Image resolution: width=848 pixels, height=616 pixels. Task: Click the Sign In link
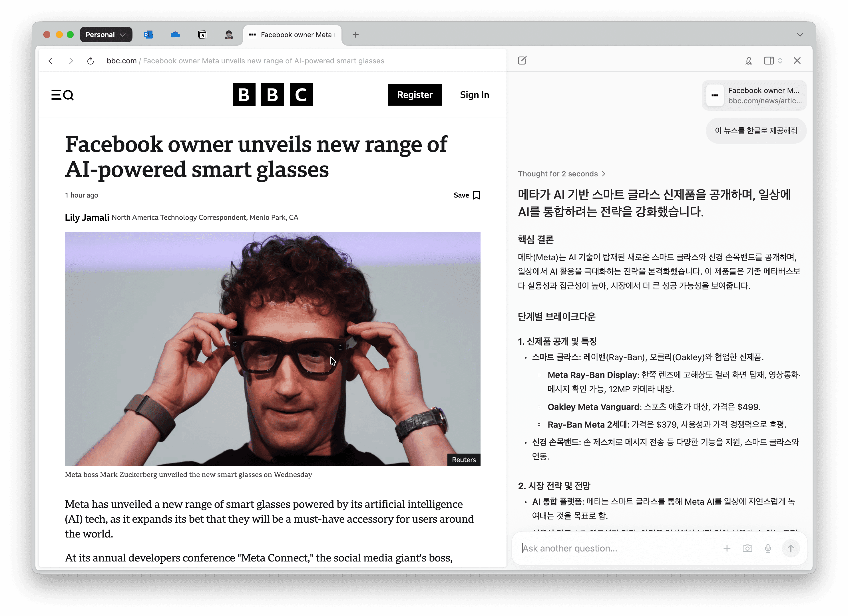[x=475, y=95]
